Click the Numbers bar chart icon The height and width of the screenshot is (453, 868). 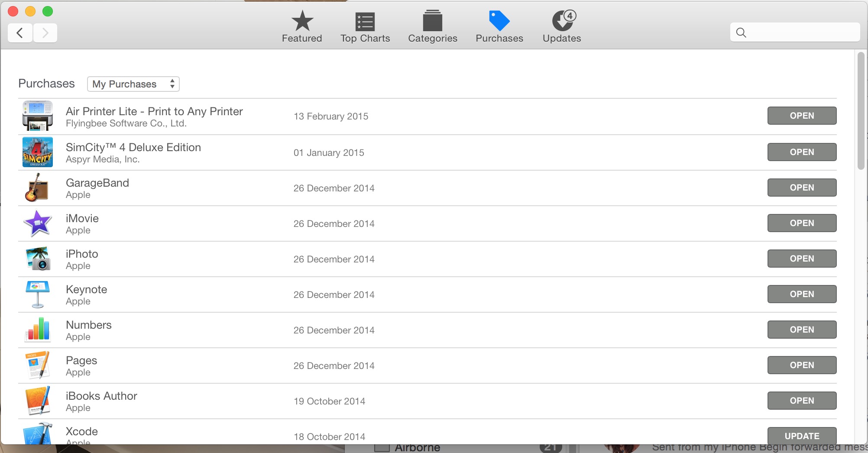38,329
